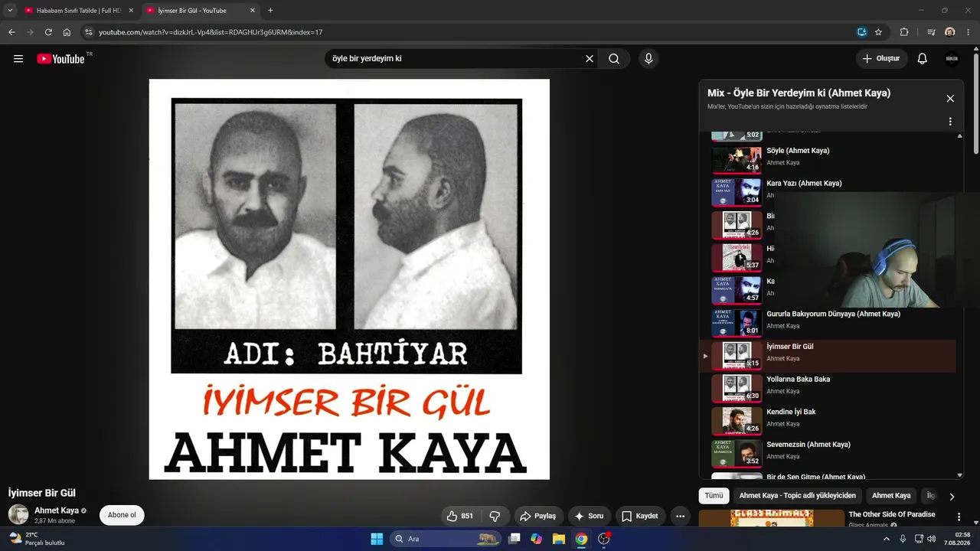Play 'Söyle (Ahmet Kaya)' from the mix
980x551 pixels.
[798, 151]
